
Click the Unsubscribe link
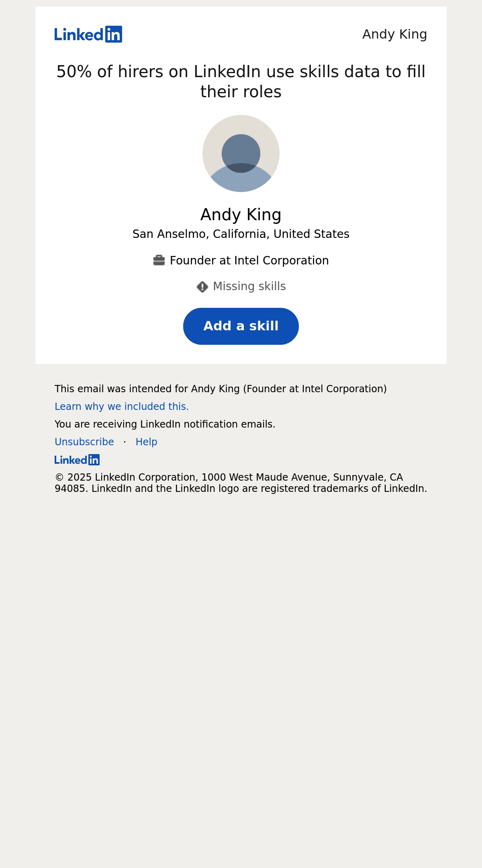pyautogui.click(x=84, y=442)
